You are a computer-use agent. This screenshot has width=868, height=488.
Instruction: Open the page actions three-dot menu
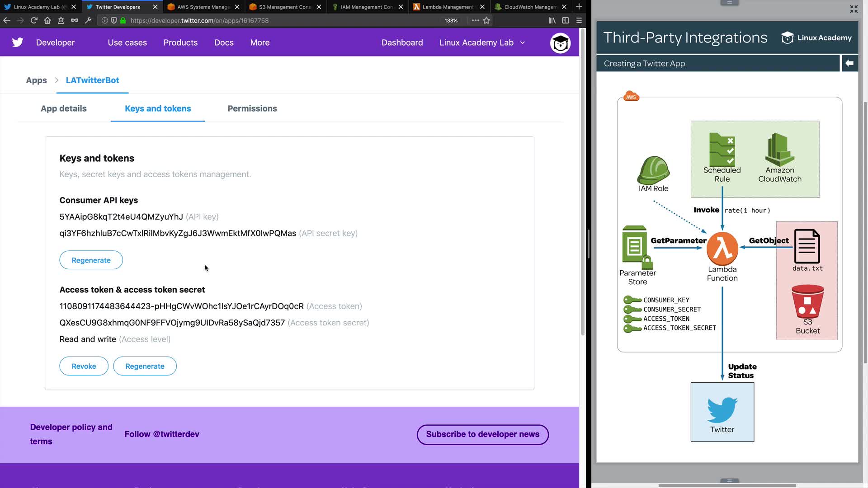(x=475, y=20)
